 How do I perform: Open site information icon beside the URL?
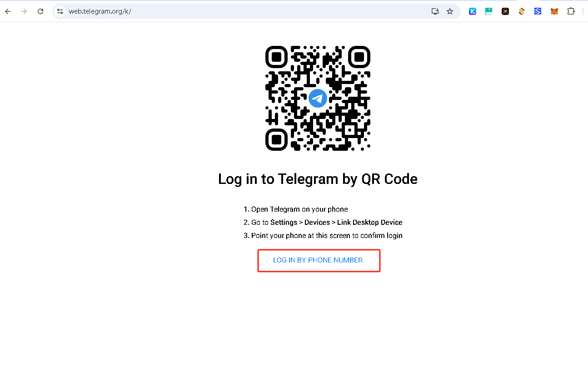(x=60, y=11)
